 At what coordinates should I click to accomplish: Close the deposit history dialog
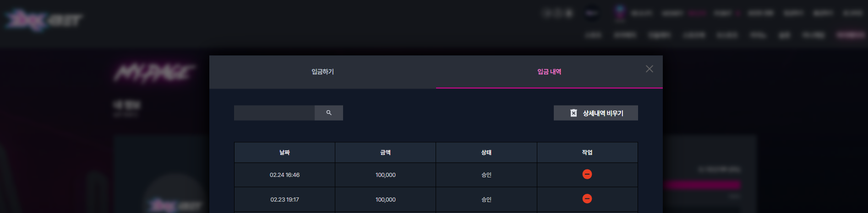tap(650, 69)
